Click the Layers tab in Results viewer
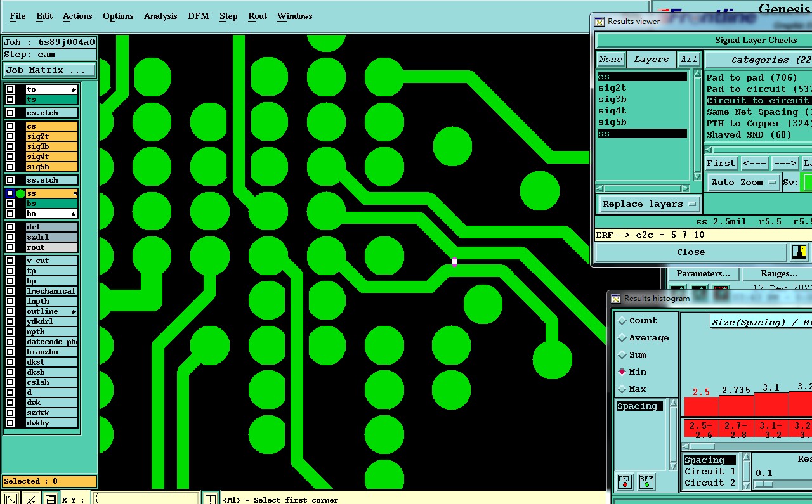Screen dimensions: 812x504 point(652,60)
